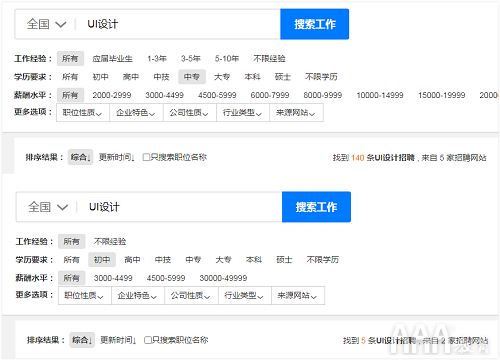Sort upper results by 综合

[80, 157]
